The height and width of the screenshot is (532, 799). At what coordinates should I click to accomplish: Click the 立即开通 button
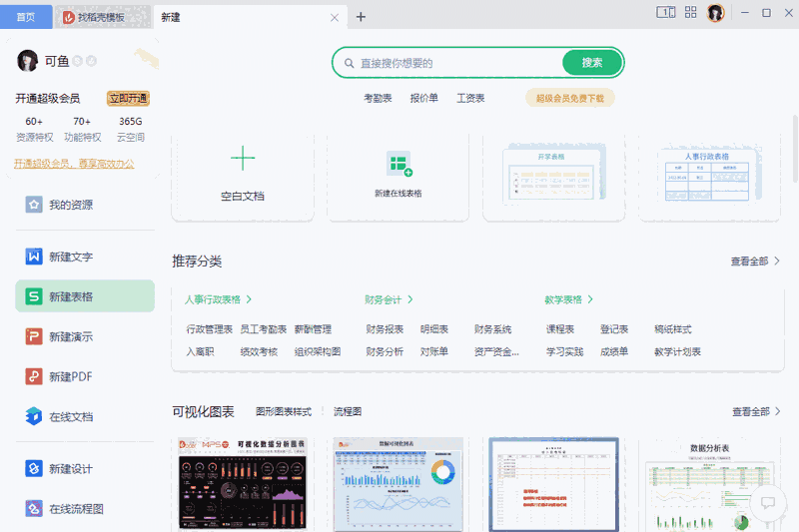(128, 98)
